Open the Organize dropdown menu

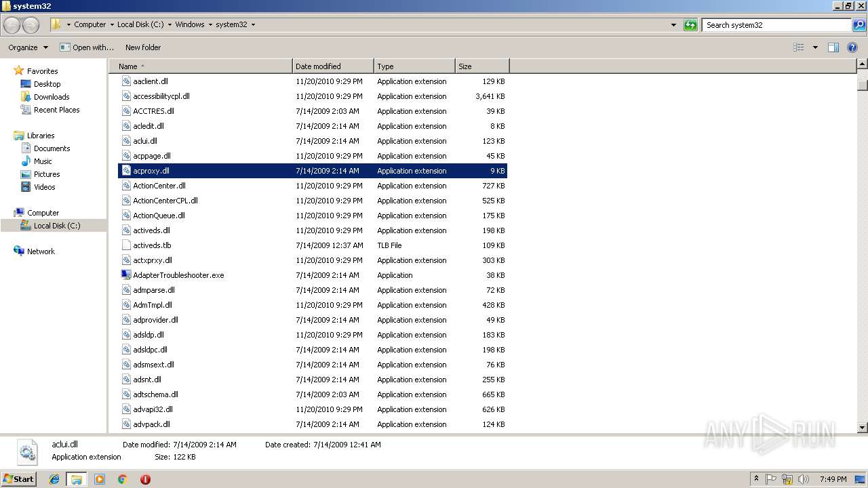point(28,47)
